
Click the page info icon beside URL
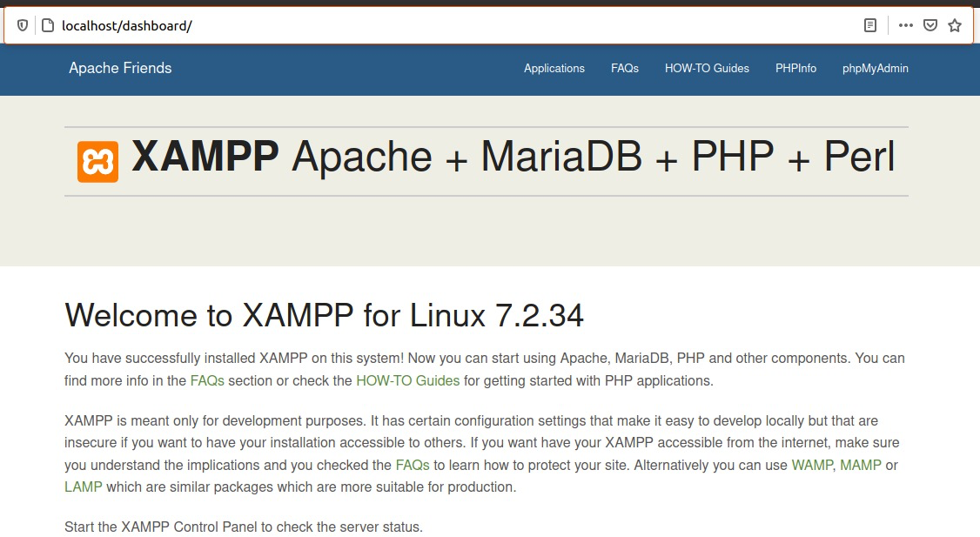pos(48,25)
